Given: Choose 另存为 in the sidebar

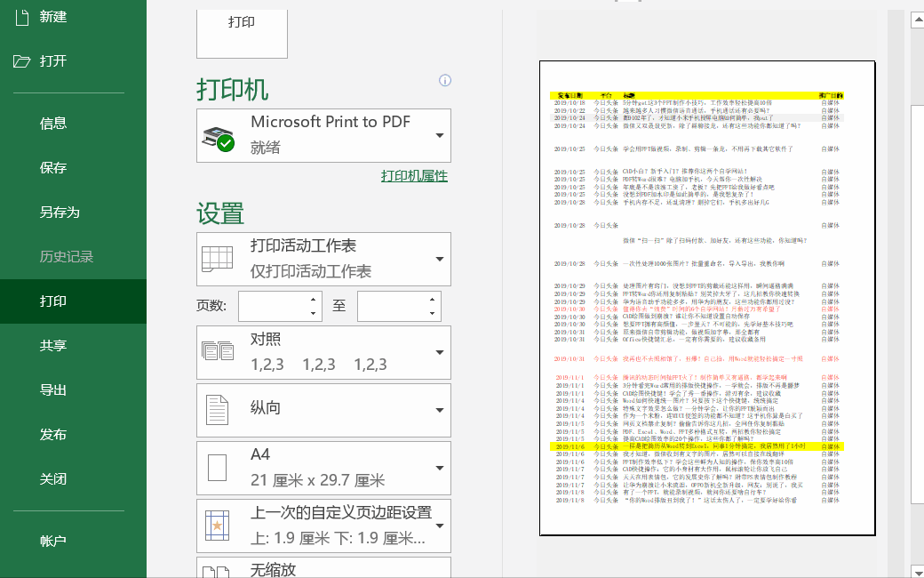Looking at the screenshot, I should pyautogui.click(x=73, y=213).
